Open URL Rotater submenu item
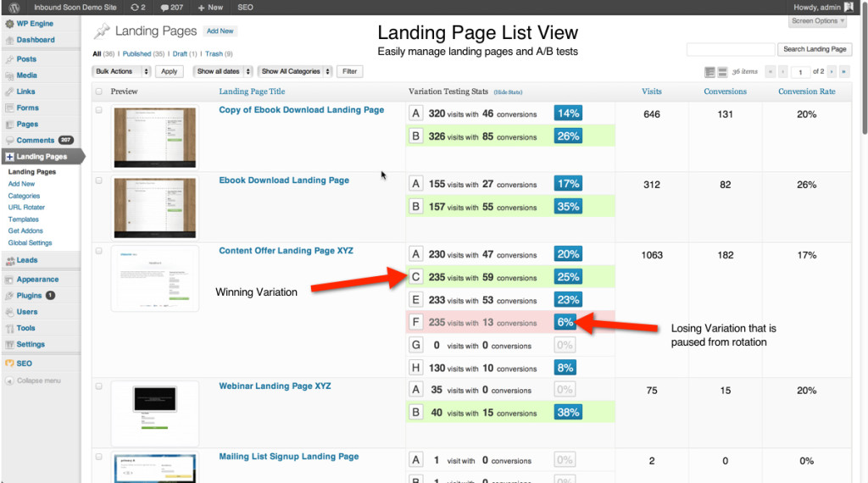This screenshot has height=483, width=868. [x=26, y=208]
